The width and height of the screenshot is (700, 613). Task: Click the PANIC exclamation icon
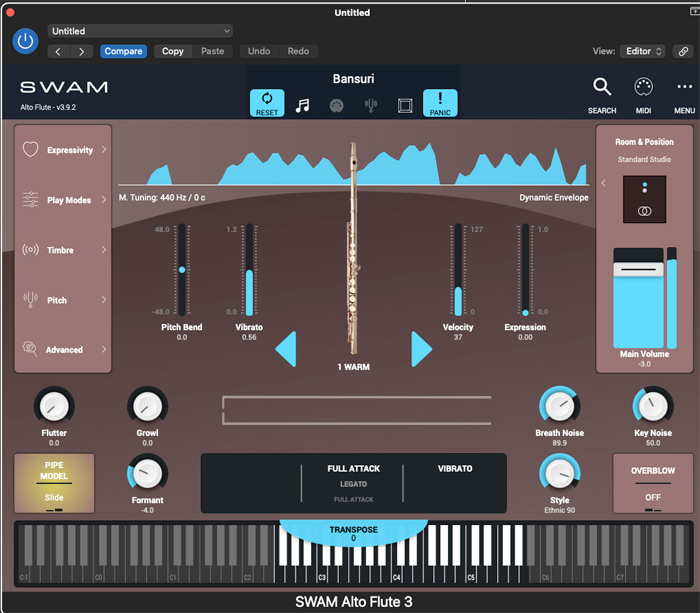click(440, 103)
